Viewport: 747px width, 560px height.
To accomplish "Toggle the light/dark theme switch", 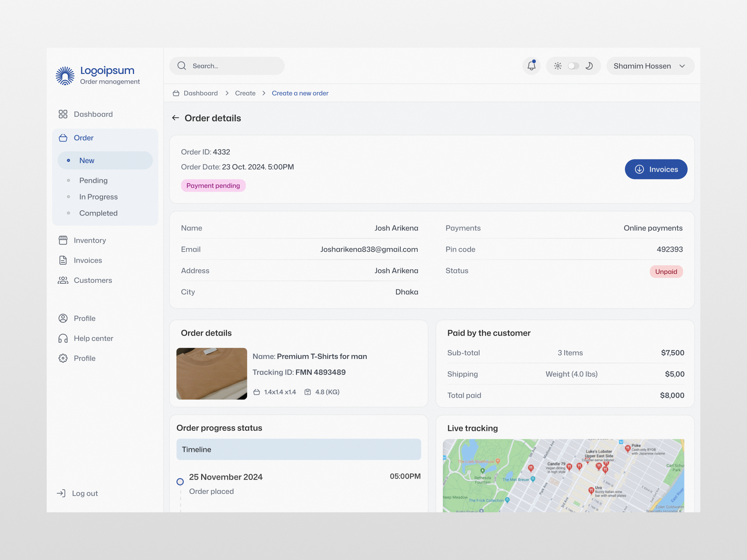I will 574,66.
